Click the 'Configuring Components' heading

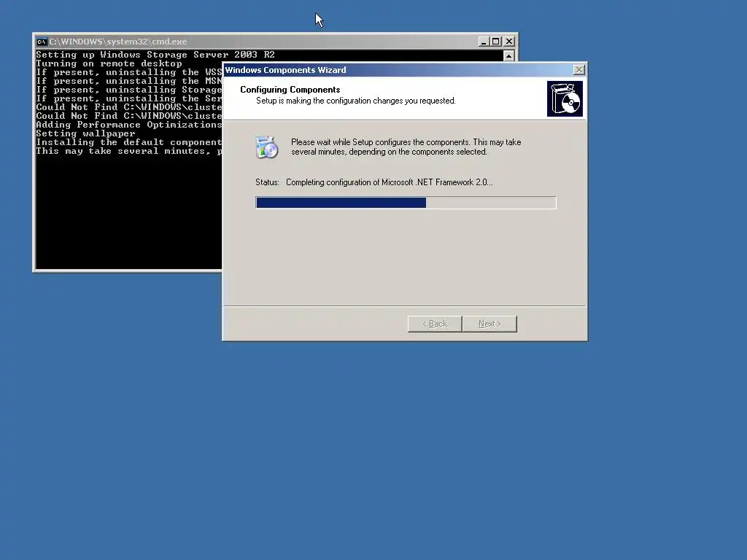pos(290,90)
